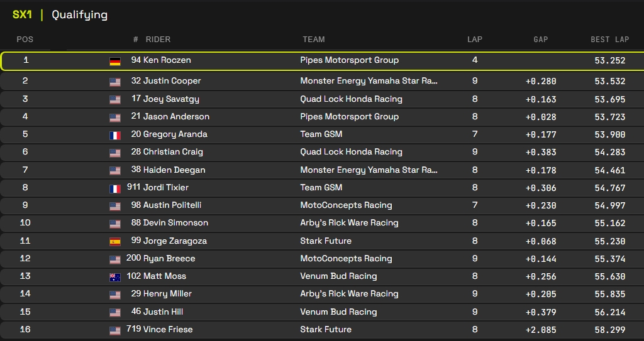The width and height of the screenshot is (644, 341).
Task: Click the US flag next to Haiden Deegan
Action: click(x=114, y=171)
